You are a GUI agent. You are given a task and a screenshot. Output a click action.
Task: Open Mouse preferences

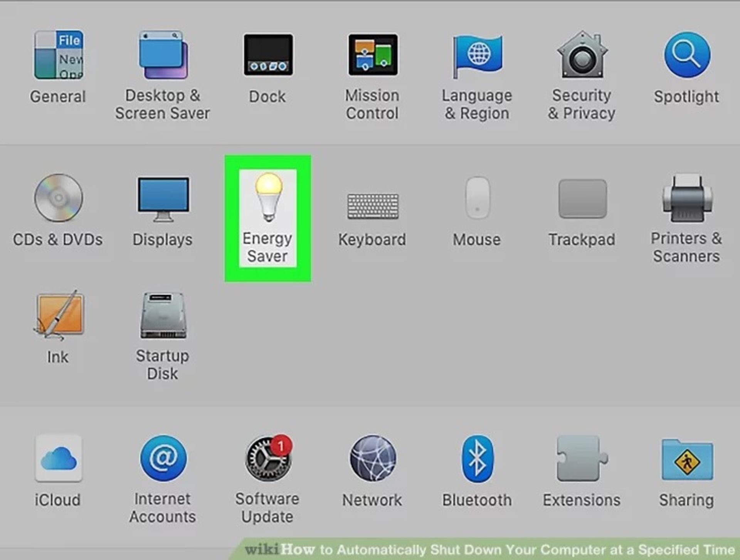click(477, 209)
